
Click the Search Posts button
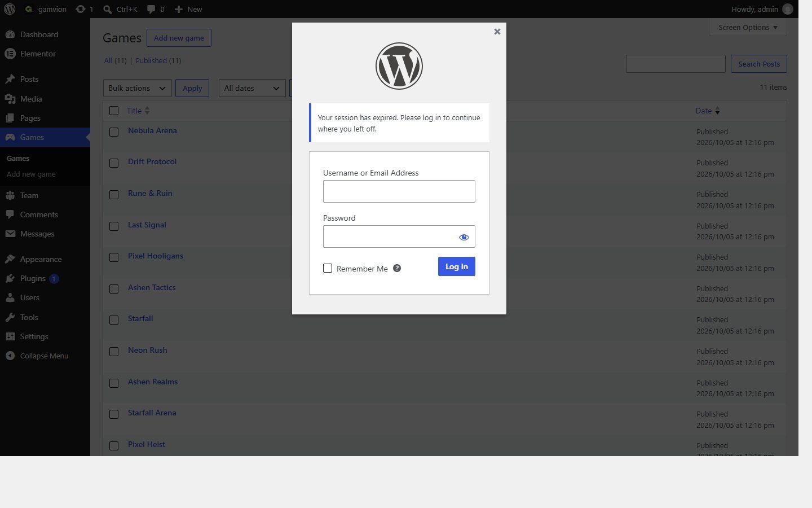pyautogui.click(x=759, y=64)
